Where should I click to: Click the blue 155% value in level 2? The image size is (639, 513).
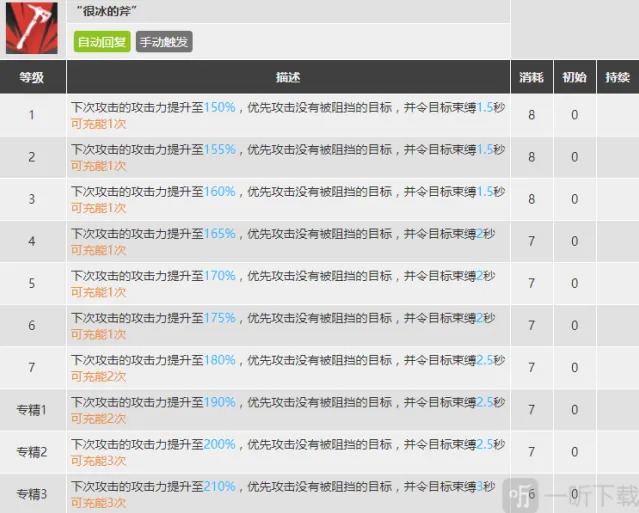click(220, 149)
